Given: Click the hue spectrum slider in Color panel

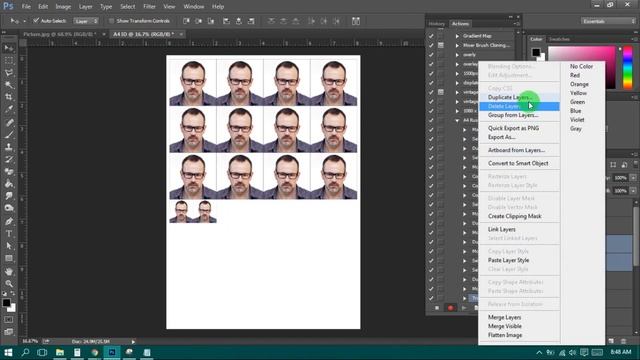Looking at the screenshot, I should pyautogui.click(x=628, y=67).
